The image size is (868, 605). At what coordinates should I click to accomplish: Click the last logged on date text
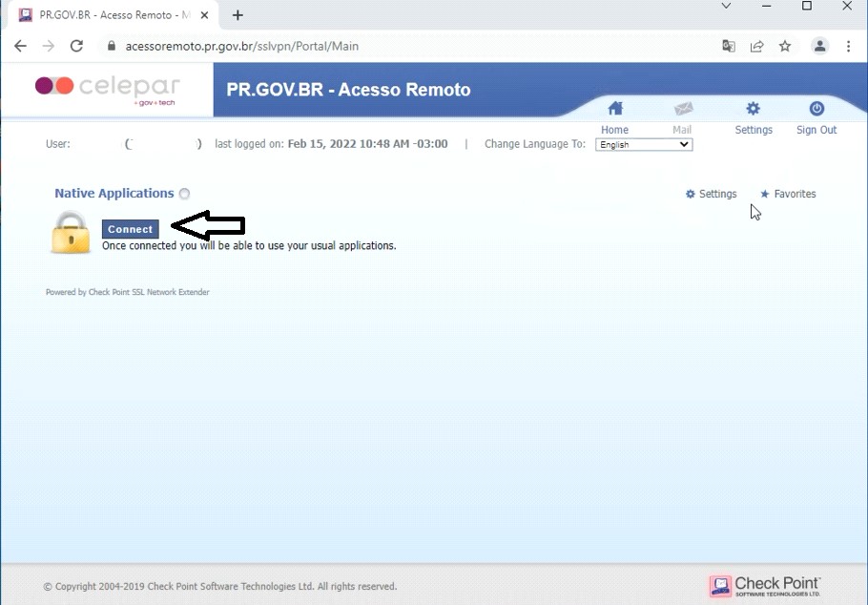[367, 144]
